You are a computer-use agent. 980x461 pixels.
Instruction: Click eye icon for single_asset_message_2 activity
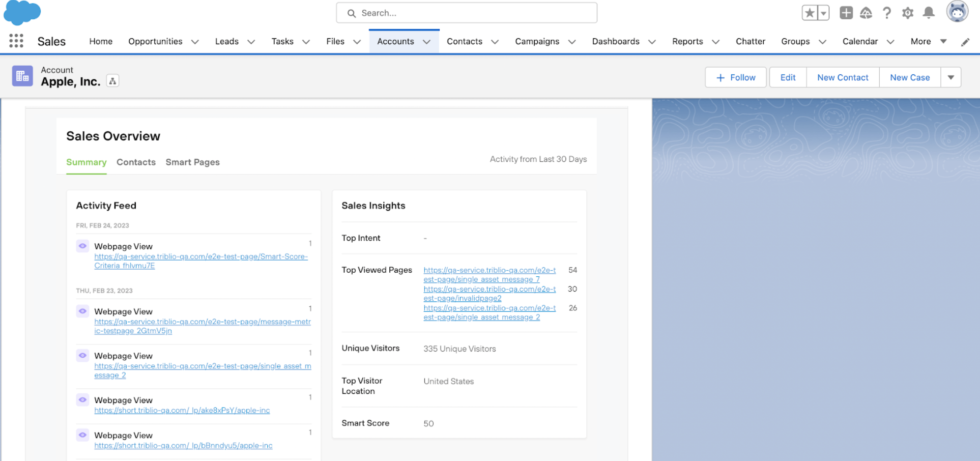82,355
